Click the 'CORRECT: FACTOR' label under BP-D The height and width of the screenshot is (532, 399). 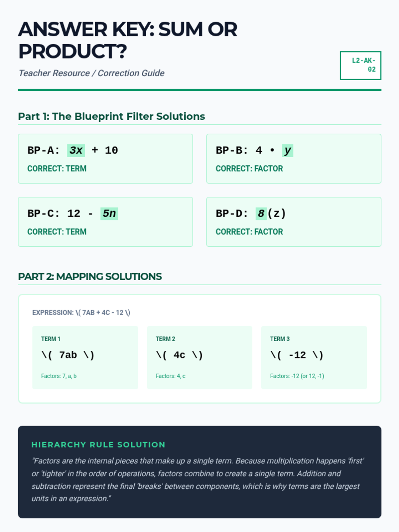tap(249, 232)
